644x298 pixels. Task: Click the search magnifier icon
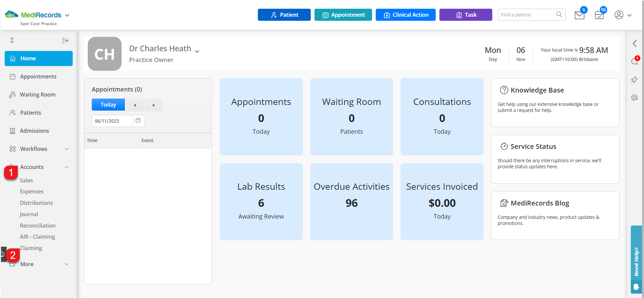559,14
